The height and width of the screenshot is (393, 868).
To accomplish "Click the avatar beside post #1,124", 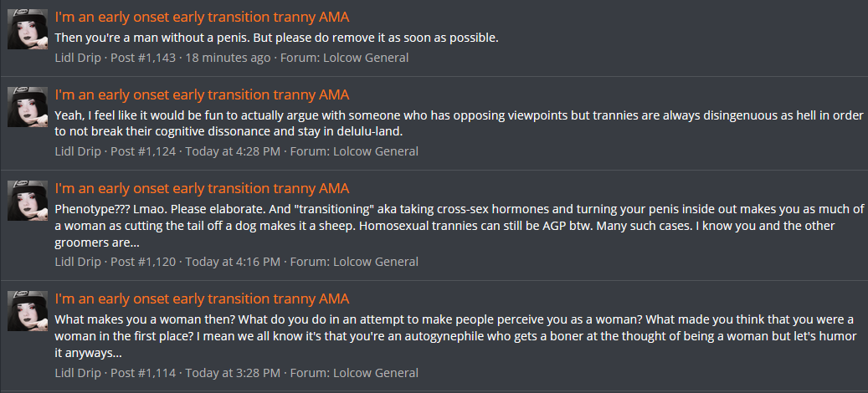I will click(x=27, y=107).
